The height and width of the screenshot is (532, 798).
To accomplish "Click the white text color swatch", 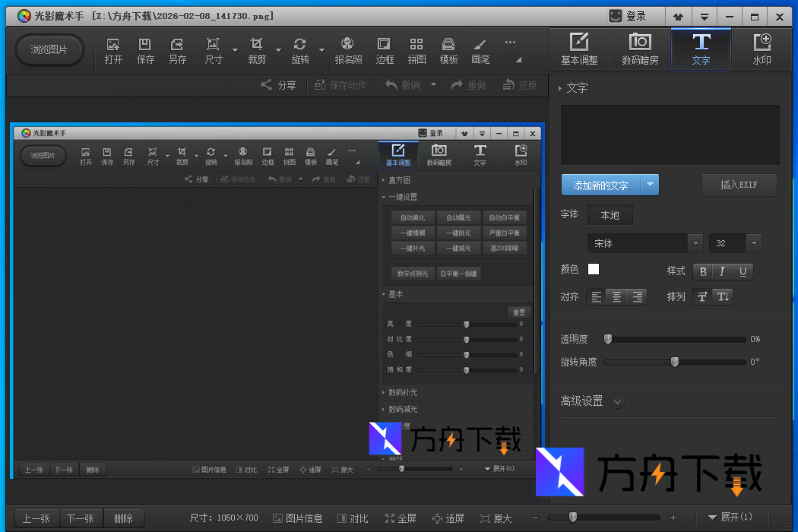I will 594,270.
